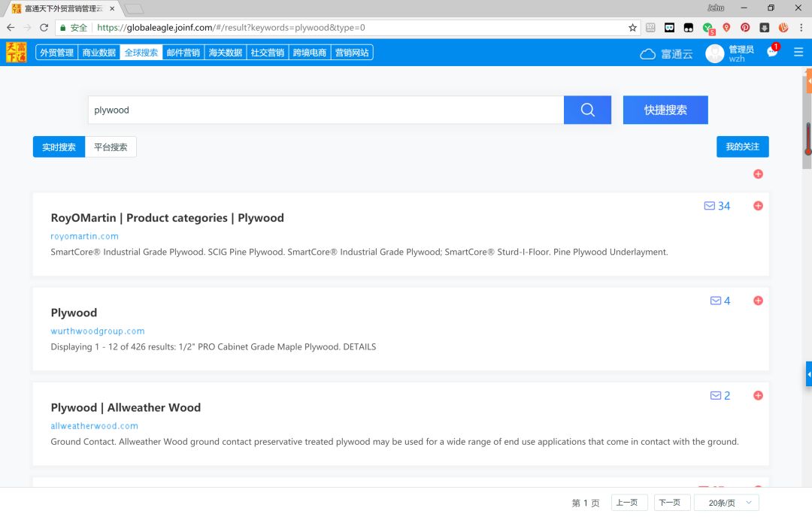Viewport: 812px width, 517px height.
Task: Click the browser address bar URL
Action: (x=231, y=28)
